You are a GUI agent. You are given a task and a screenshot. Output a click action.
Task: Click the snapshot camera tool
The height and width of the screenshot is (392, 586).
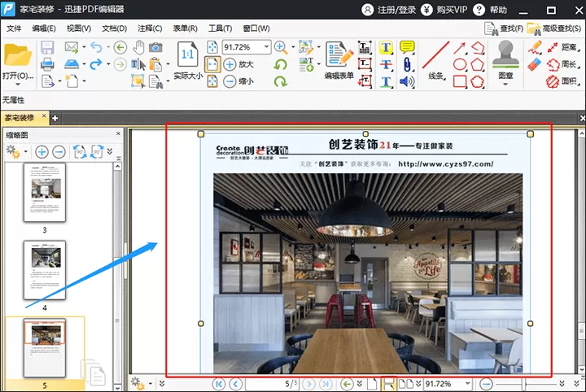pos(155,47)
